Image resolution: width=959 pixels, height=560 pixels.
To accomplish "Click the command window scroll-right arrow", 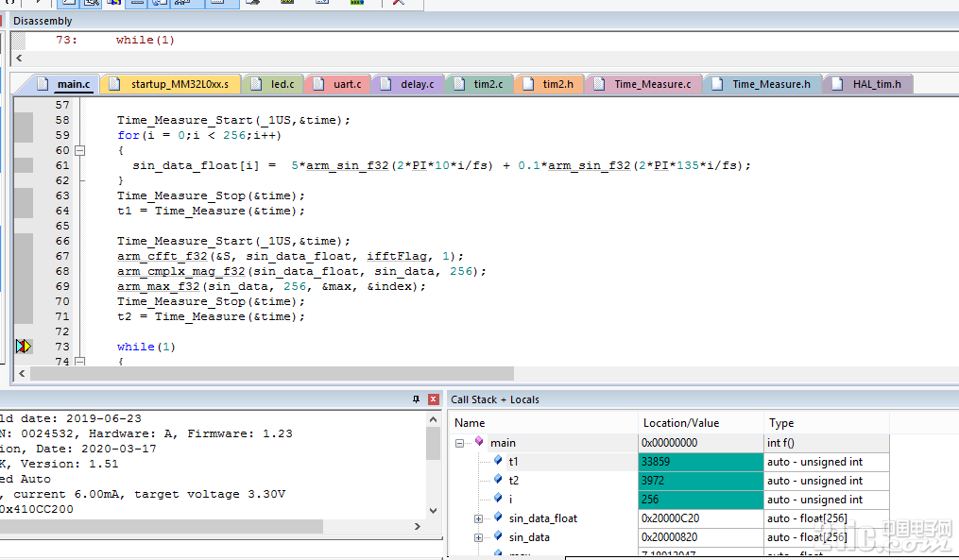I will (x=418, y=526).
